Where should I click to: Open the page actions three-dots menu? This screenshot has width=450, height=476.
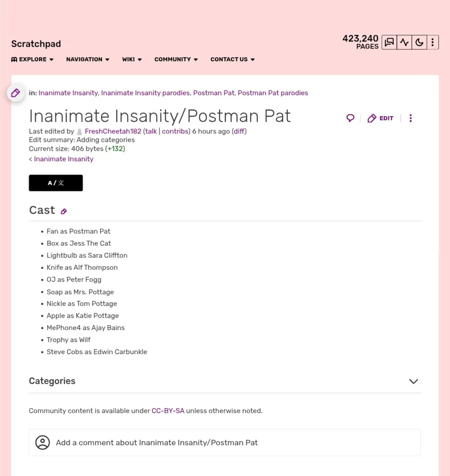[410, 118]
